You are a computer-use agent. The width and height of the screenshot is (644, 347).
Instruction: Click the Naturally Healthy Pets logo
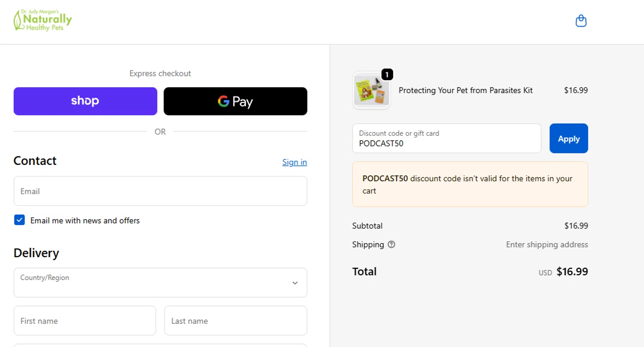[x=43, y=21]
